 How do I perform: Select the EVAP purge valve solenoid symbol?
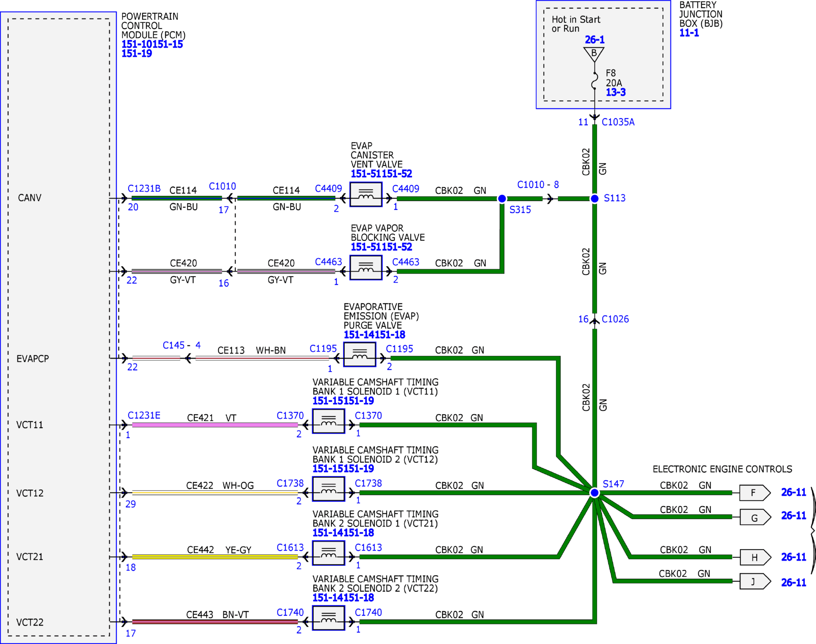[x=359, y=355]
